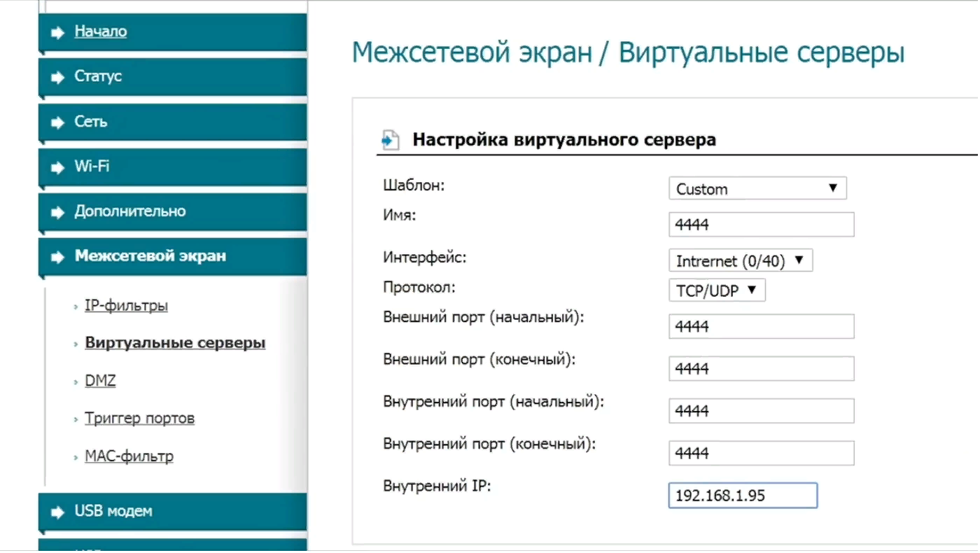Go to IP-фильтры submenu link
This screenshot has width=980, height=553.
[126, 306]
